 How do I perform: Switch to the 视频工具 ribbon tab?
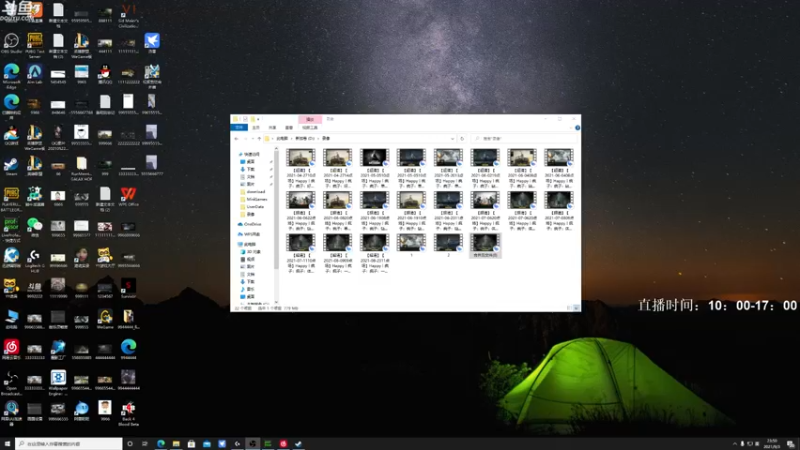pyautogui.click(x=310, y=128)
